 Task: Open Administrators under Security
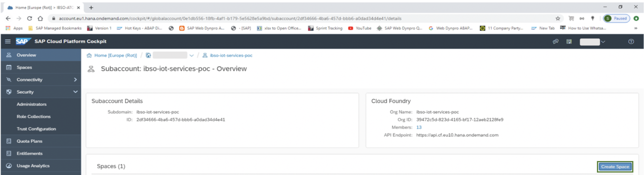point(32,104)
